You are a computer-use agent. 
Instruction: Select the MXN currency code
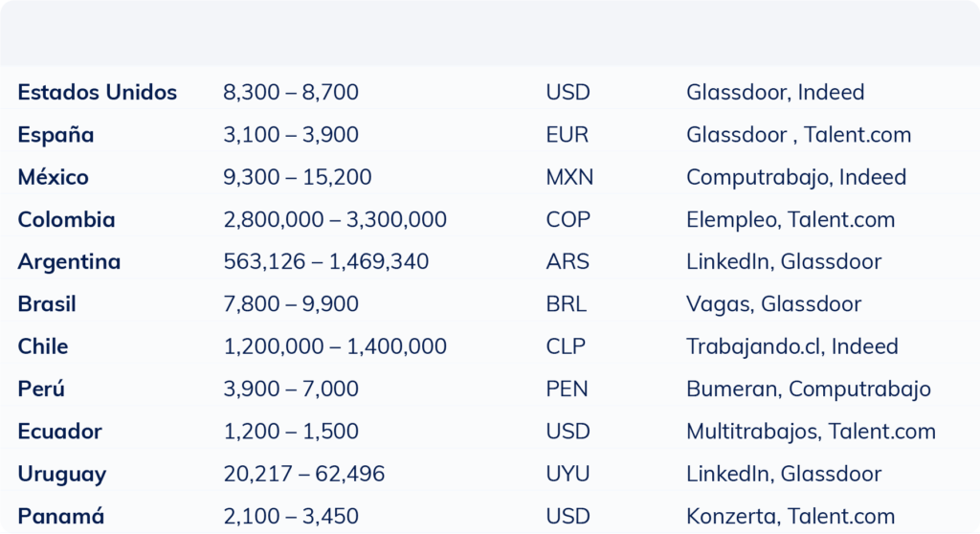pos(569,177)
